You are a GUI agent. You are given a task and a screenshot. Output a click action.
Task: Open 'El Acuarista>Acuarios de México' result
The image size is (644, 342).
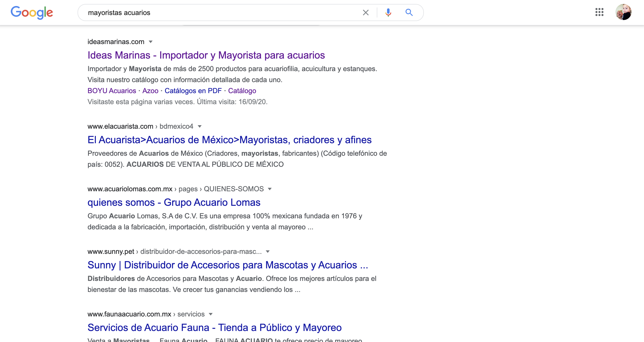(229, 140)
